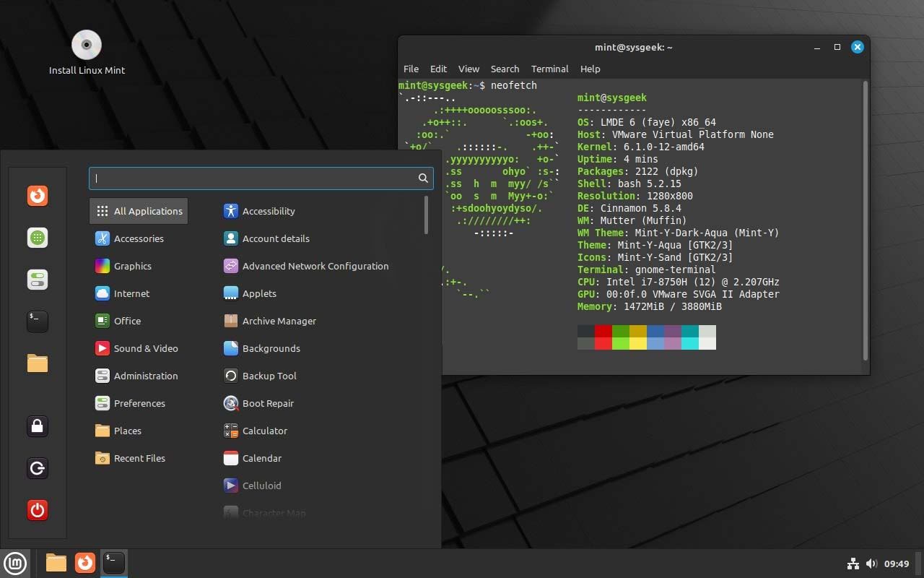The width and height of the screenshot is (924, 578).
Task: Open the Mint menu from the taskbar
Action: click(x=15, y=563)
